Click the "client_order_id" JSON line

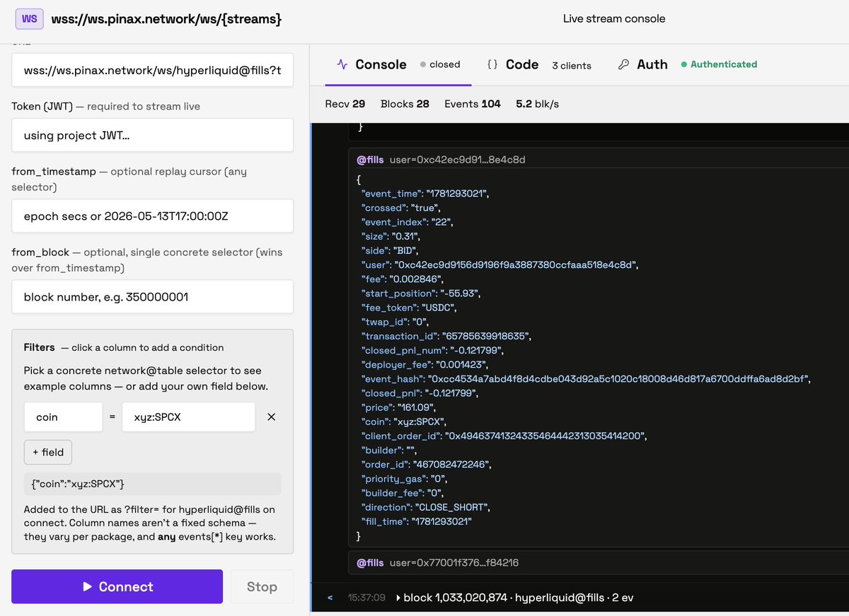pos(504,436)
